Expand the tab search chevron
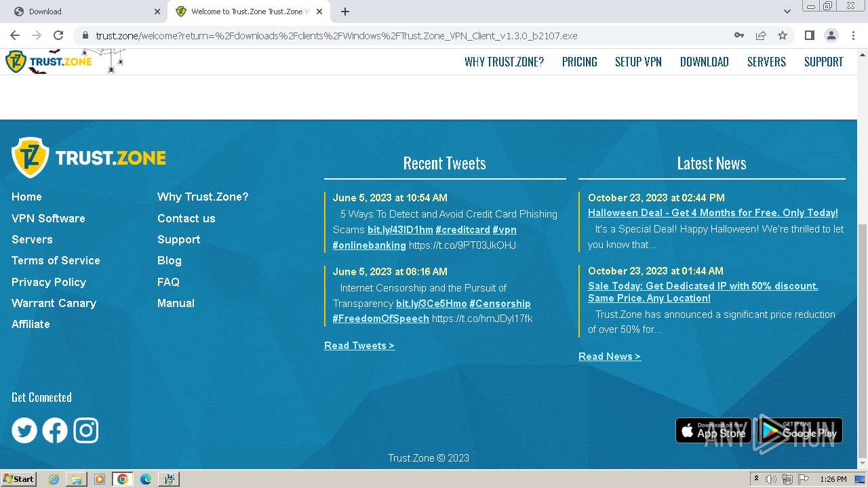The width and height of the screenshot is (868, 488). (787, 12)
